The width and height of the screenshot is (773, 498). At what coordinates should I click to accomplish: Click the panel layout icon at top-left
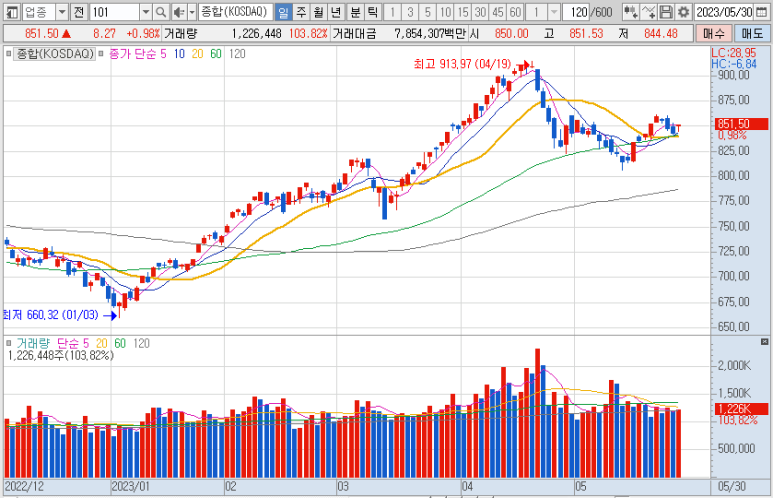11,12
